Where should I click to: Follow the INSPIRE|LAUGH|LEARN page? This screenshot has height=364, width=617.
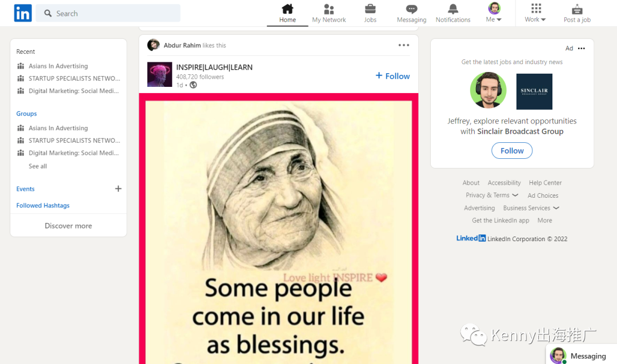pos(392,76)
